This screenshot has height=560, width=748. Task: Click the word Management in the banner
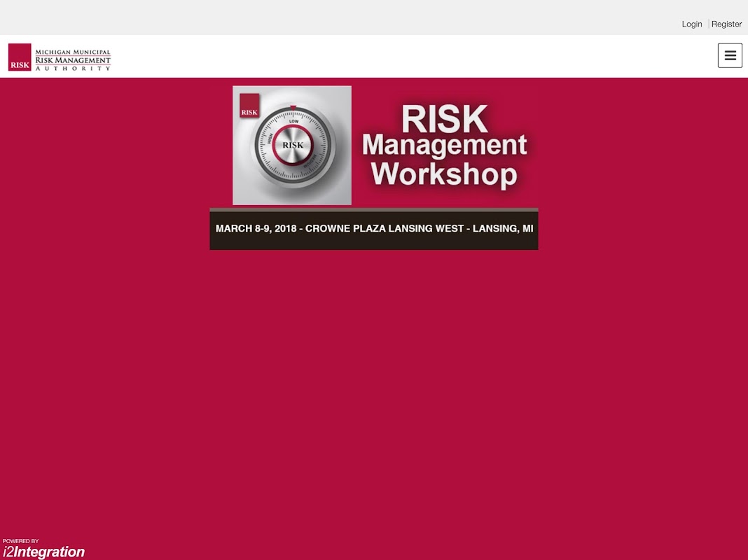[444, 146]
